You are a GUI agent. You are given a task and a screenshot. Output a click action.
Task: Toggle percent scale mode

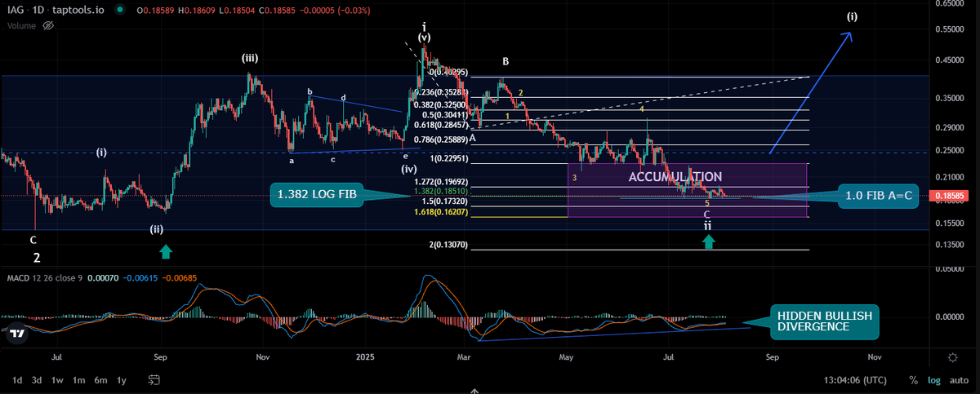tap(913, 380)
